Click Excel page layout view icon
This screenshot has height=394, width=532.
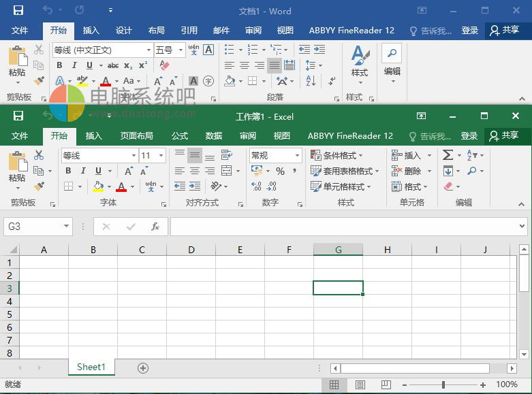360,384
